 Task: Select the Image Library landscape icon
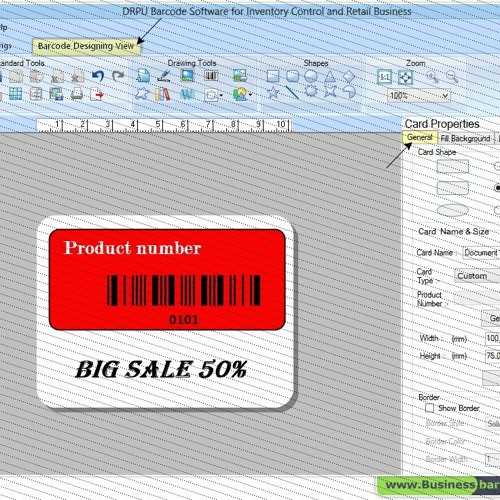pyautogui.click(x=240, y=76)
